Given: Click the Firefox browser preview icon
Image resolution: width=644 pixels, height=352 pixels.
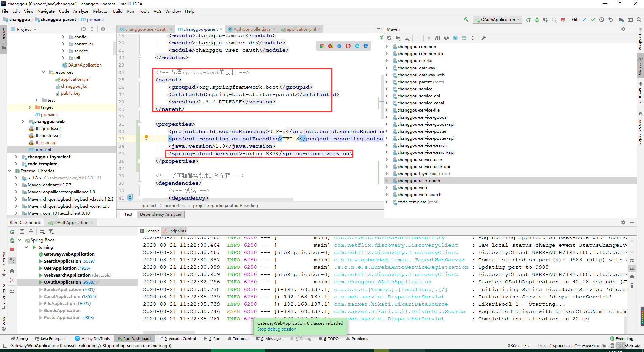Looking at the screenshot, I should coord(331,46).
